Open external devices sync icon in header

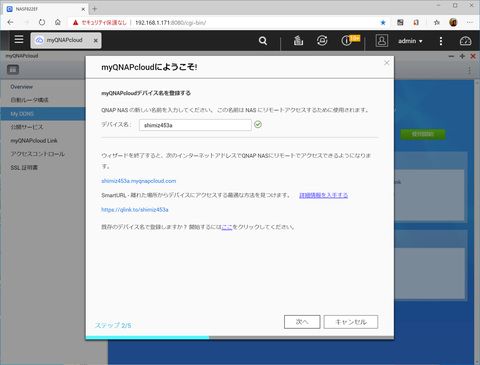[322, 41]
